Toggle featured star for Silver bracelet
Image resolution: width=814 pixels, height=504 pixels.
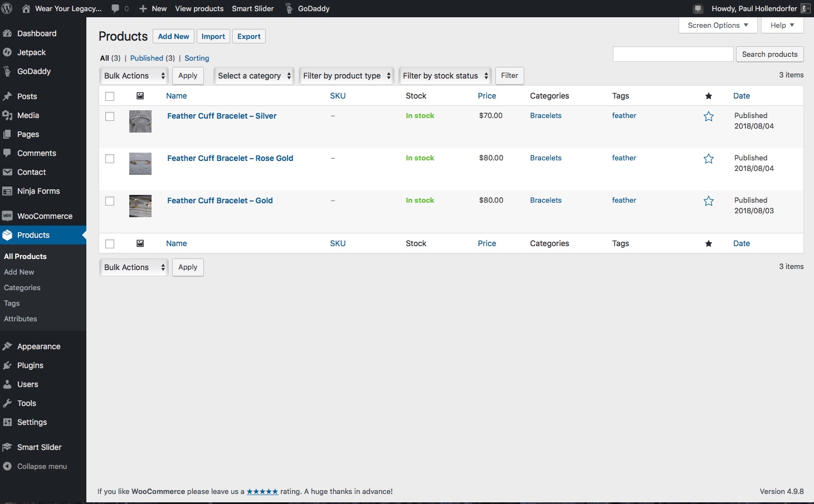point(709,116)
